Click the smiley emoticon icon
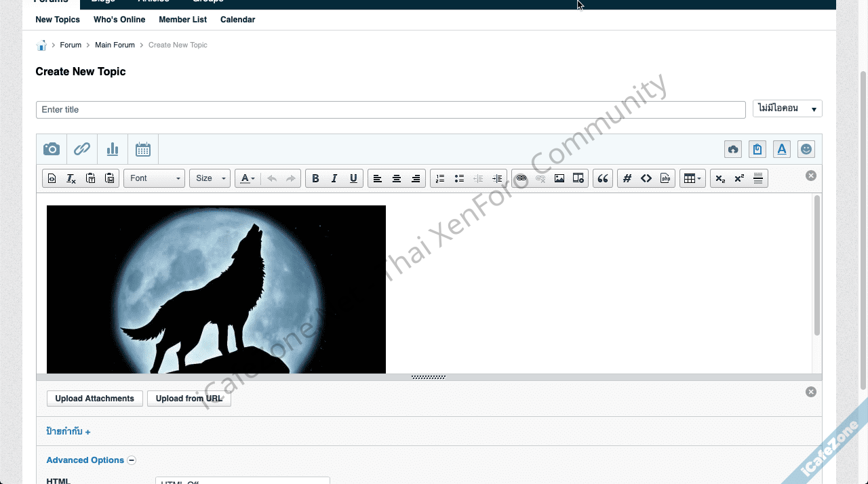The height and width of the screenshot is (484, 868). (x=806, y=149)
